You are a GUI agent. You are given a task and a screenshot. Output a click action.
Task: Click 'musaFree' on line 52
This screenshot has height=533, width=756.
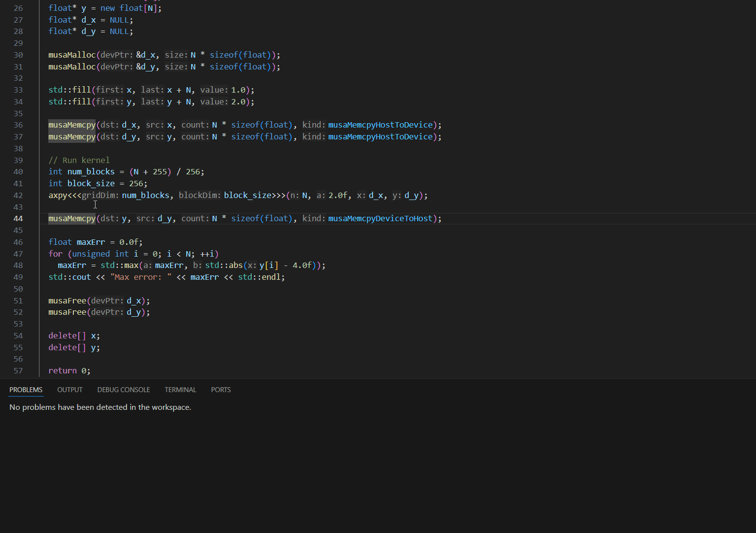(67, 312)
